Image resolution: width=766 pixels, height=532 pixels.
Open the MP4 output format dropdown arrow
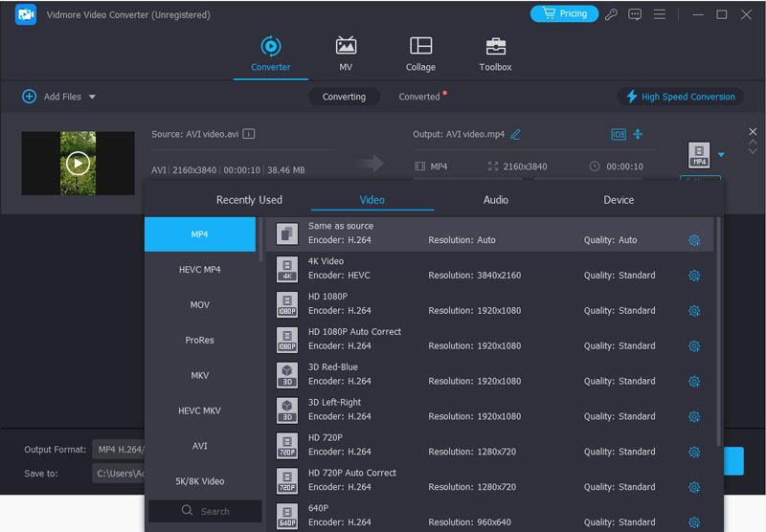tap(722, 154)
